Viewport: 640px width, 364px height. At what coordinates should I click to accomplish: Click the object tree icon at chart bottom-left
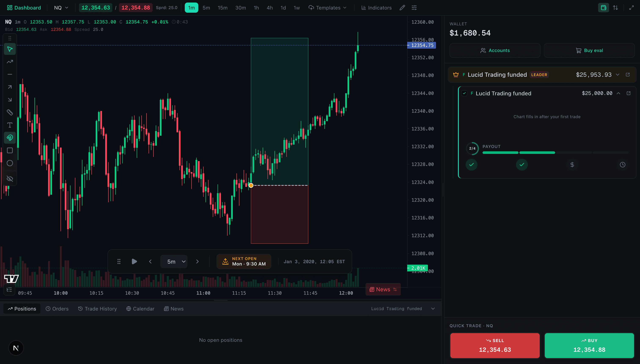[10, 290]
